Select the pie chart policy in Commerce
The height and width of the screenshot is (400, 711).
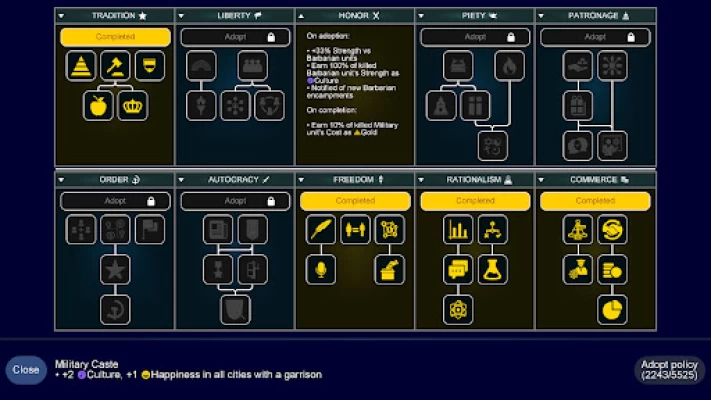pyautogui.click(x=612, y=310)
